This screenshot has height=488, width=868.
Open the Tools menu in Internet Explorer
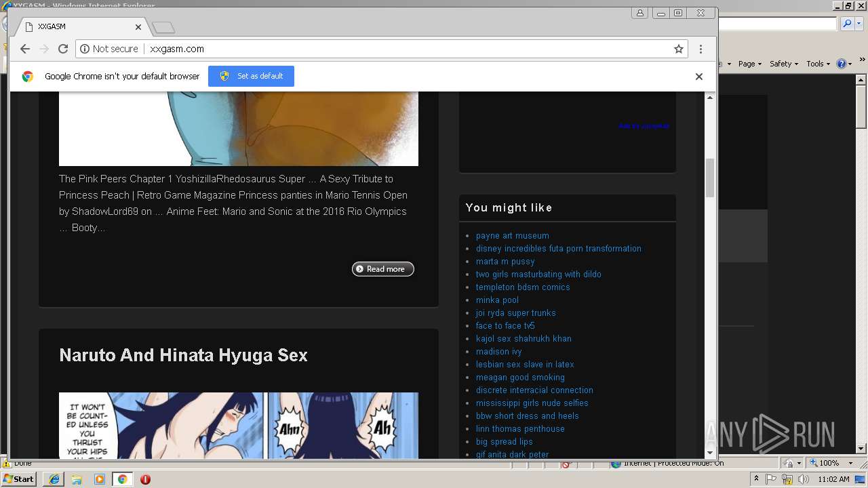pos(818,64)
